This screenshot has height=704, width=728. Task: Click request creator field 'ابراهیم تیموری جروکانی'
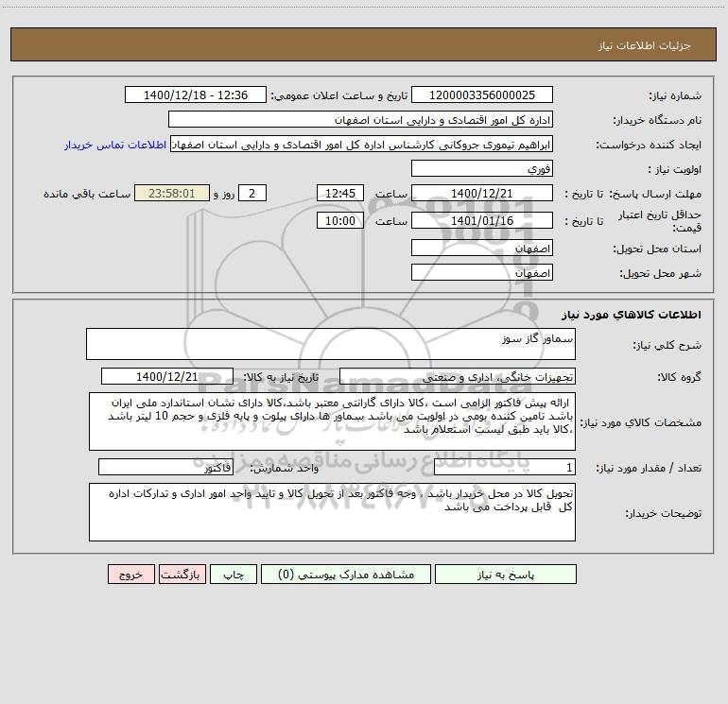click(x=362, y=144)
